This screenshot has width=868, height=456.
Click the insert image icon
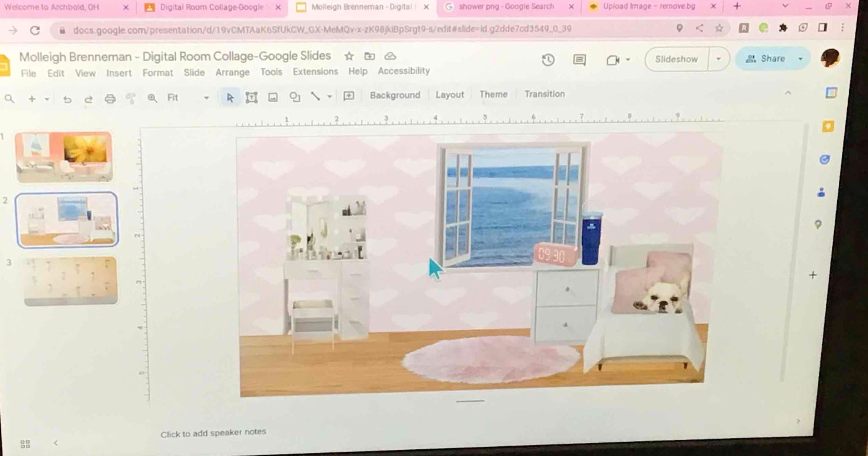tap(273, 98)
